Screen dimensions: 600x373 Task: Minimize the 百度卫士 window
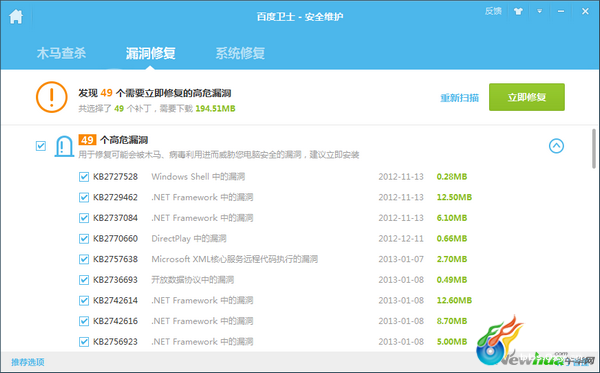pos(561,11)
